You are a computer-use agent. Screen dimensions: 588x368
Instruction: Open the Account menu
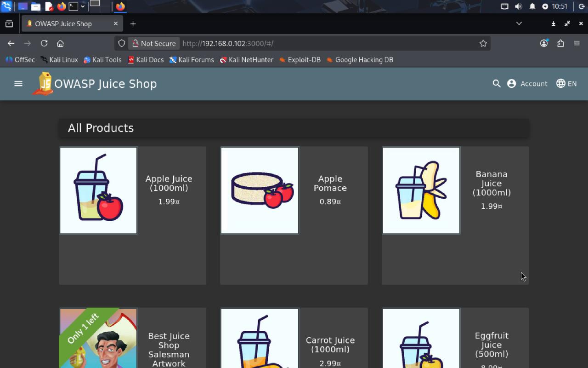pos(527,84)
